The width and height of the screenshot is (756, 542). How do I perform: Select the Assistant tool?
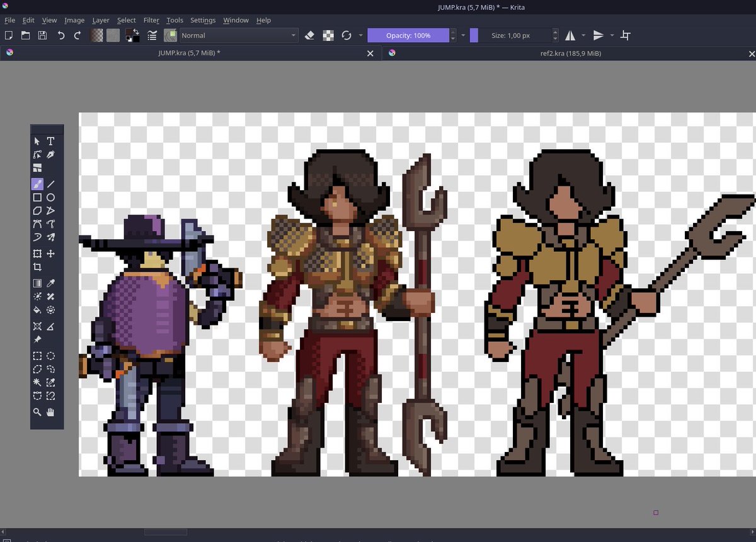pos(37,326)
